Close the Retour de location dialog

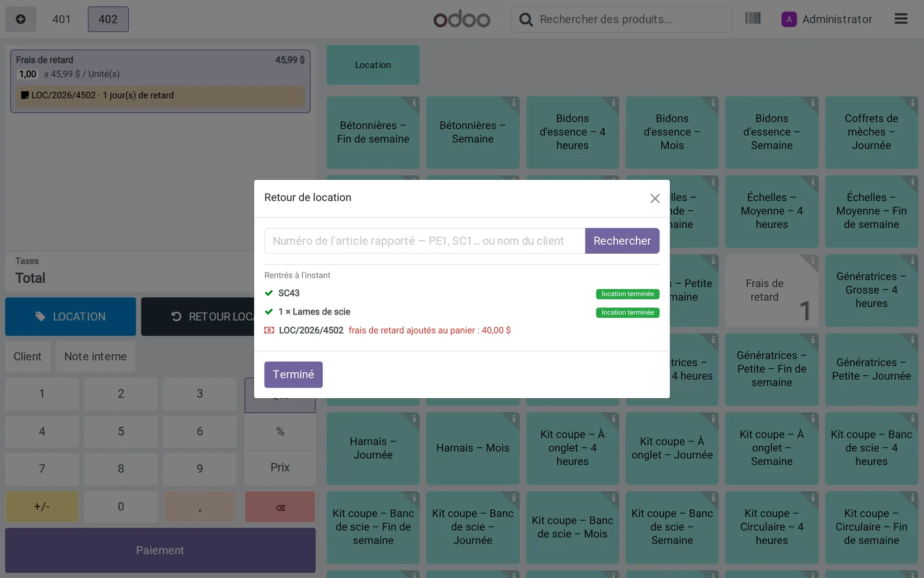[655, 198]
